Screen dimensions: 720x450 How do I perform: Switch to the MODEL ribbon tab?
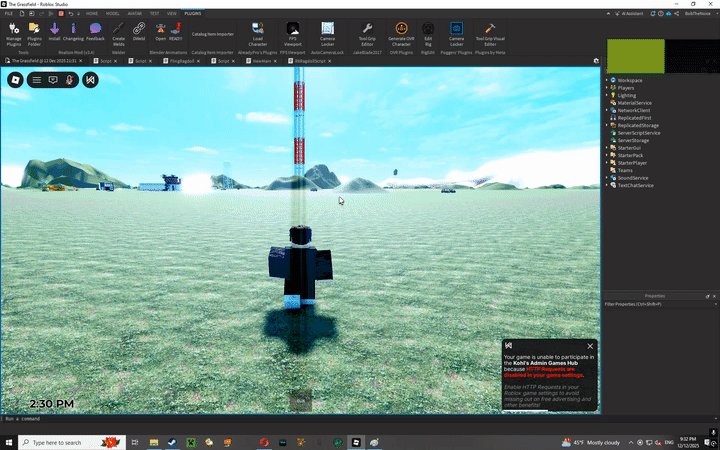click(x=113, y=14)
